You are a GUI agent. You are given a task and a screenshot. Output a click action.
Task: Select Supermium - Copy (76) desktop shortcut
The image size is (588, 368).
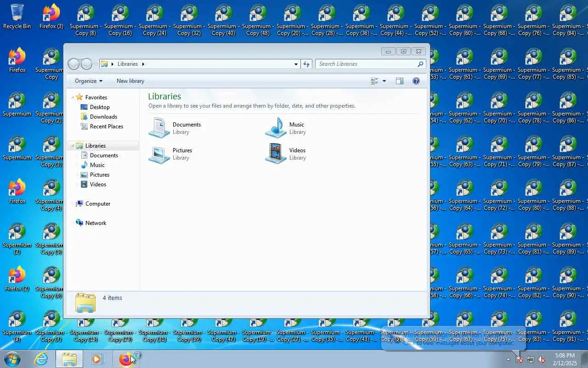pyautogui.click(x=534, y=20)
